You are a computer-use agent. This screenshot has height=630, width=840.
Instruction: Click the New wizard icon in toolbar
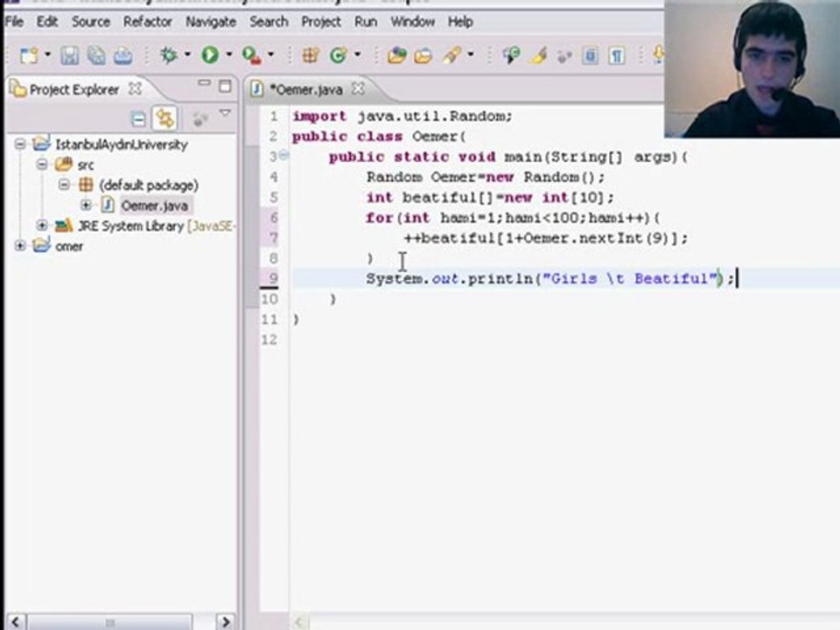[28, 55]
